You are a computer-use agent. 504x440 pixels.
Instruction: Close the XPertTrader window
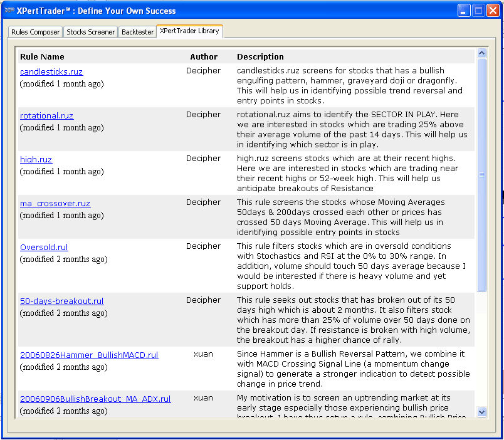coord(493,11)
